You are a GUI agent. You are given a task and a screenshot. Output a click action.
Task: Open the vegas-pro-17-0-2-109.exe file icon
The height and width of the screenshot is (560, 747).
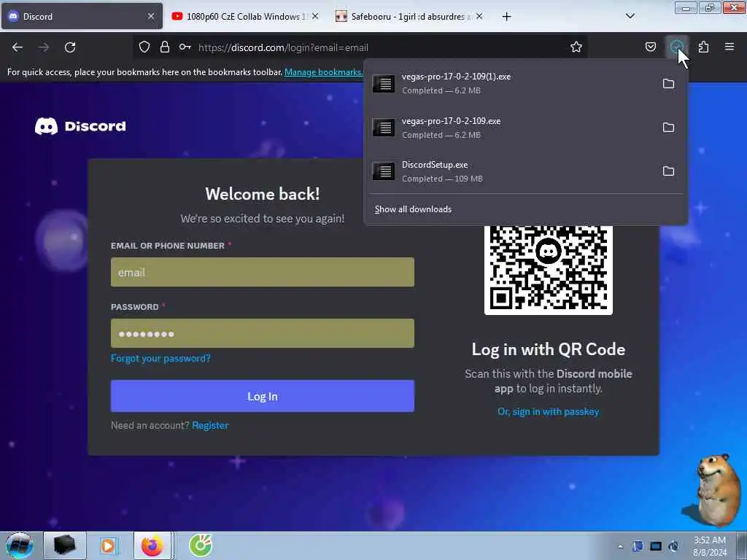[384, 128]
